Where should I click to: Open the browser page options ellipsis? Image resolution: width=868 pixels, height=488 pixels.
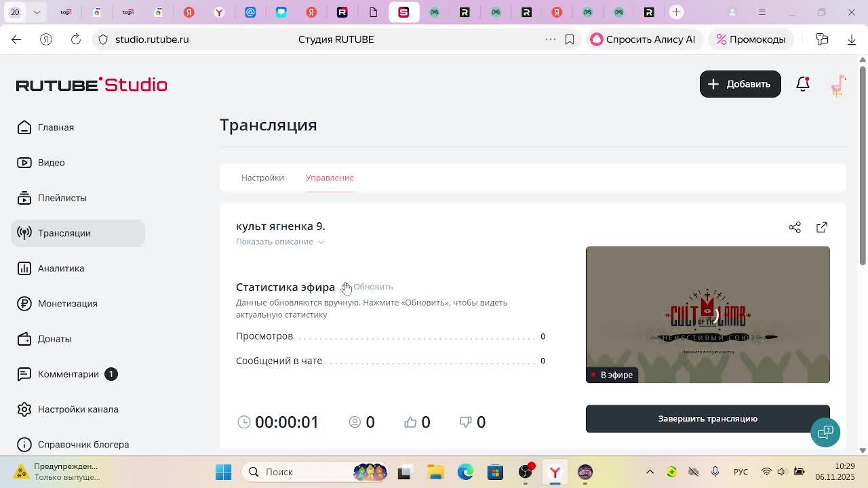pyautogui.click(x=551, y=39)
